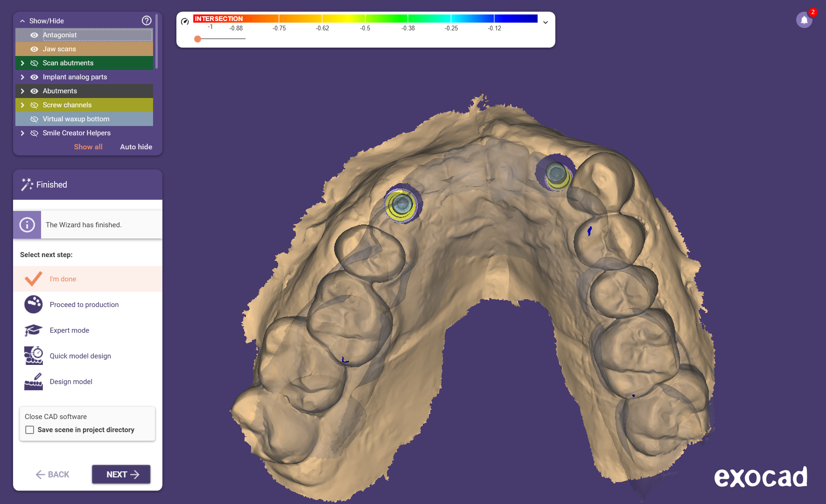Expand the Scan abutments group
This screenshot has height=504, width=826.
pos(22,63)
